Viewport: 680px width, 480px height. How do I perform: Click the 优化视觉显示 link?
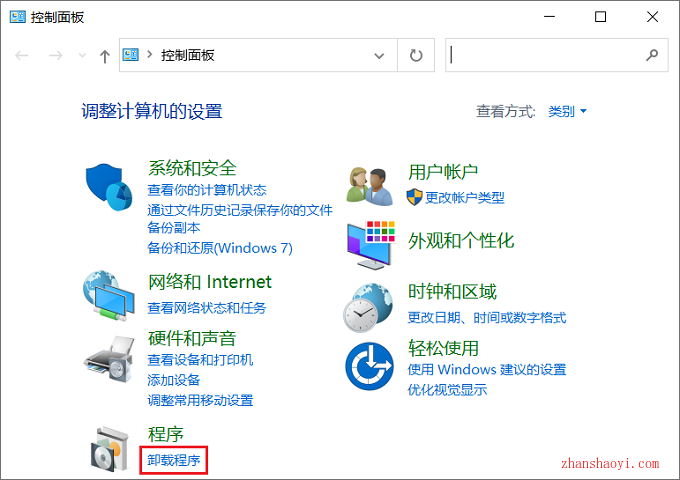tap(447, 389)
